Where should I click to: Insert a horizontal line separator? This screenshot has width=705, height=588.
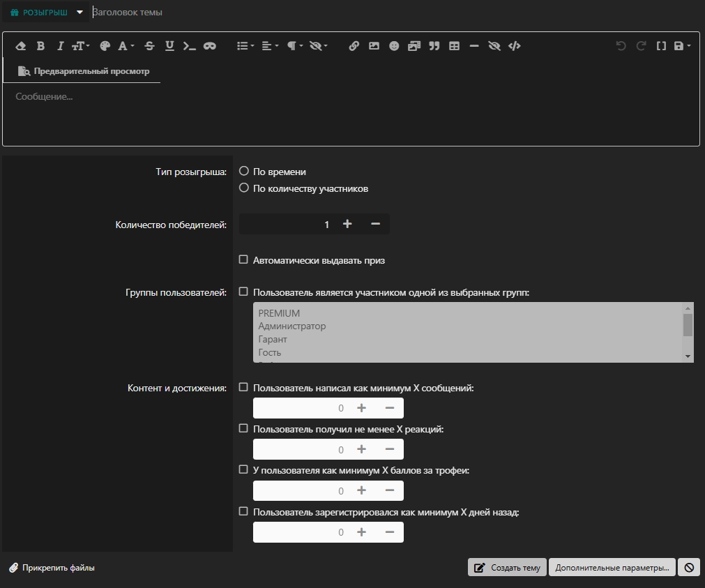coord(473,45)
